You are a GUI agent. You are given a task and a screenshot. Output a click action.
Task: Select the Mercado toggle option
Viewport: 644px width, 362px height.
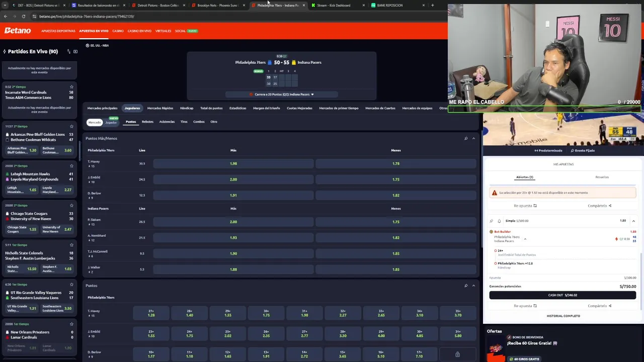tap(95, 122)
